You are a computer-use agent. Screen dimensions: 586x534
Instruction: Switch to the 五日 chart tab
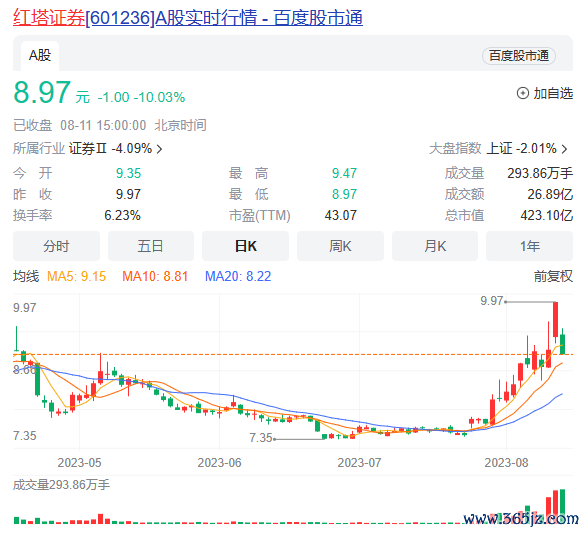click(x=151, y=246)
